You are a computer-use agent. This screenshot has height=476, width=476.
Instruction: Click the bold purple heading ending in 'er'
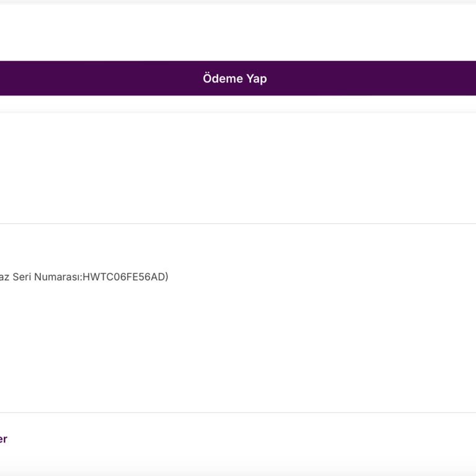[x=3, y=439]
